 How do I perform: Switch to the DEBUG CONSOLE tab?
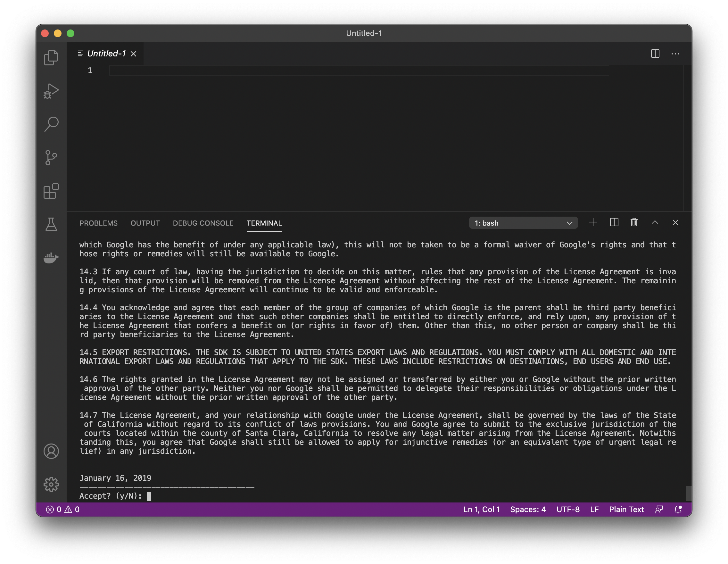(x=203, y=223)
